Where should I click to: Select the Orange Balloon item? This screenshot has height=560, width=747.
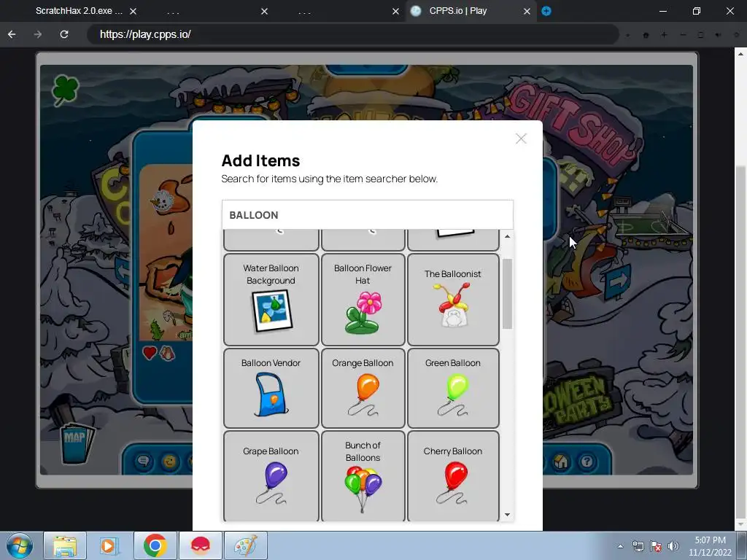click(x=363, y=388)
